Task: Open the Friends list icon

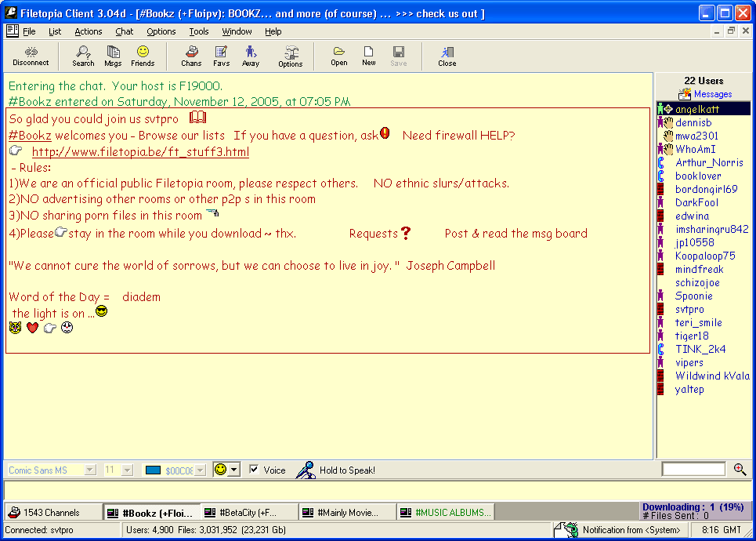Action: [143, 56]
